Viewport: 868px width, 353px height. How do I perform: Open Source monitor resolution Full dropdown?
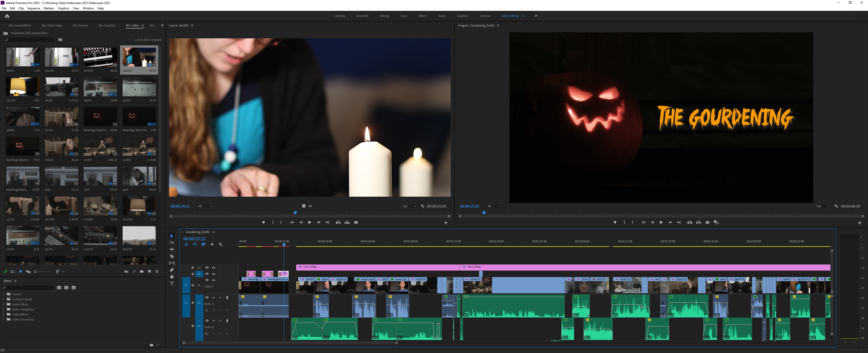pos(409,206)
